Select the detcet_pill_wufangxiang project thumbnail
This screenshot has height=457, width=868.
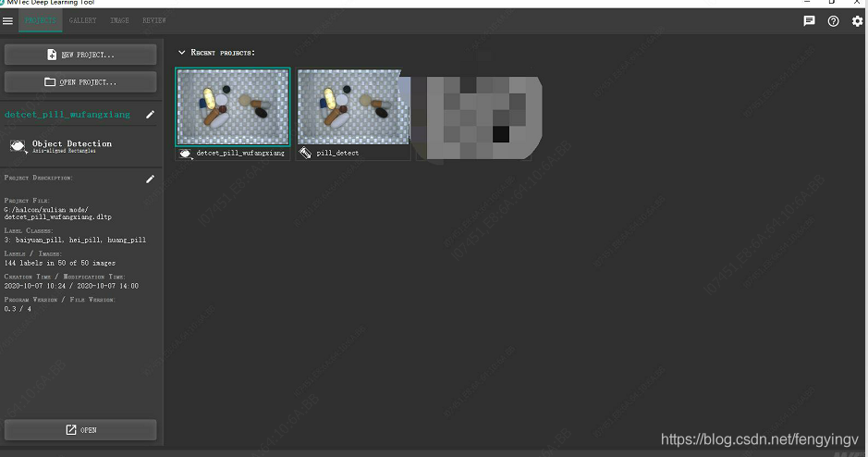pos(233,107)
